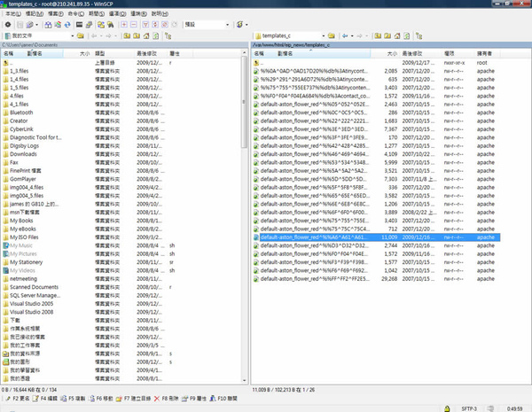Click the F2 更名 rename button
This screenshot has width=532, height=412.
[18, 399]
